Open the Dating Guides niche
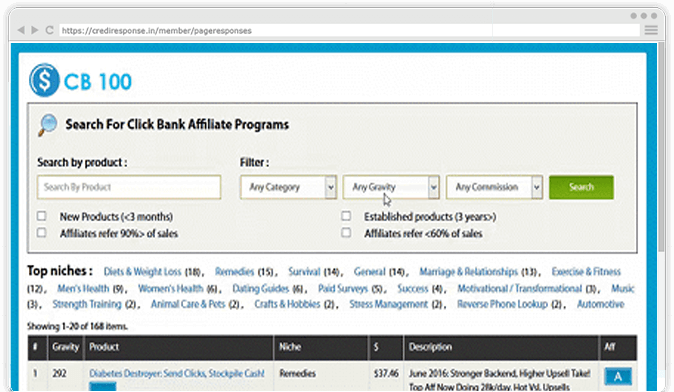Viewport: 674px width, 392px height. pos(260,288)
